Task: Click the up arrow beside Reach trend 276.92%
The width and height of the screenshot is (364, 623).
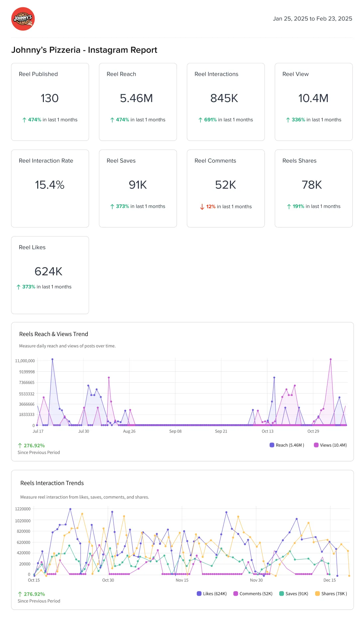Action: [x=20, y=445]
